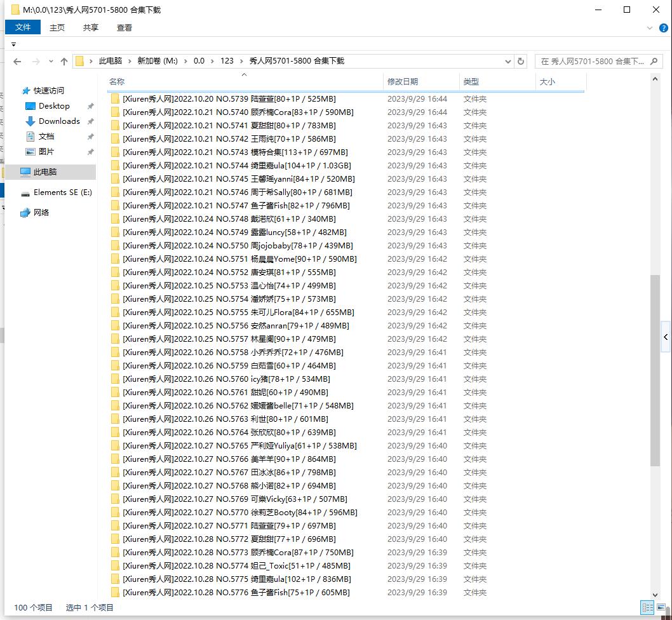Select the NO.5740 folder name

click(x=238, y=112)
